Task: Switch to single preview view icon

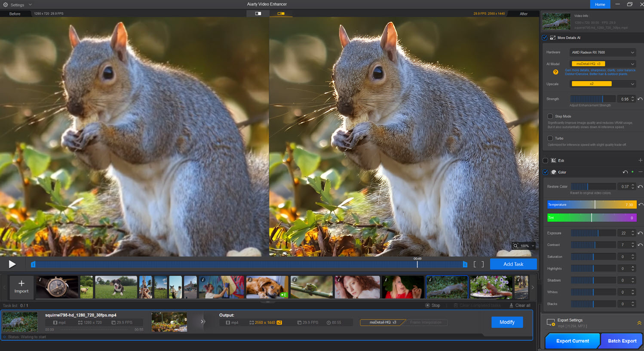Action: pos(258,14)
